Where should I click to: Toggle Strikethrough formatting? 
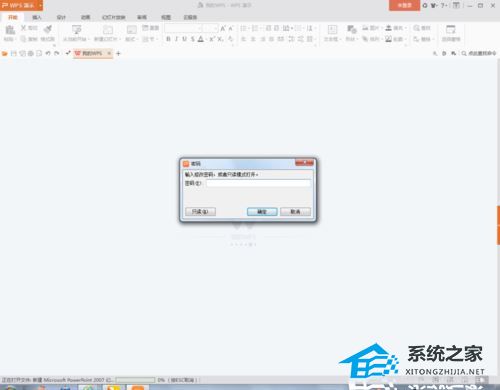192,39
